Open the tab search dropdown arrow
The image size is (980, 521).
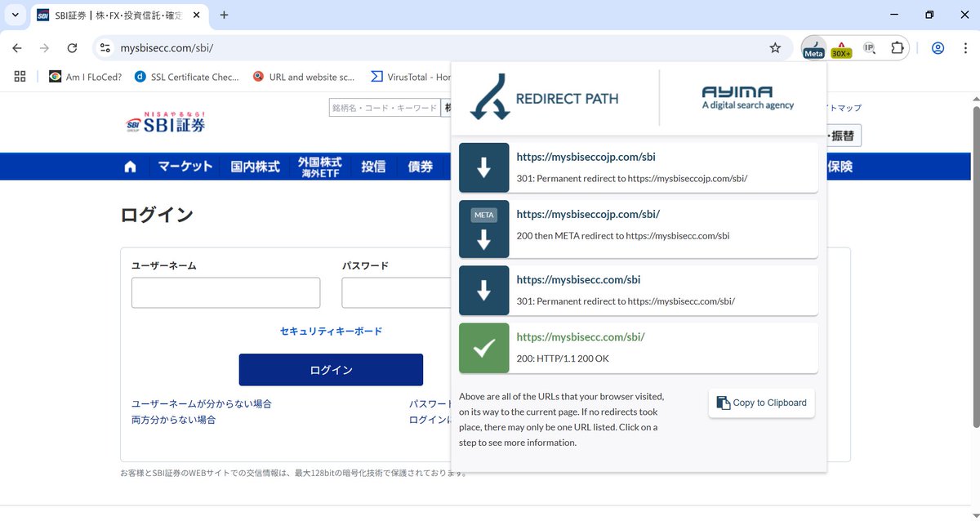click(15, 15)
